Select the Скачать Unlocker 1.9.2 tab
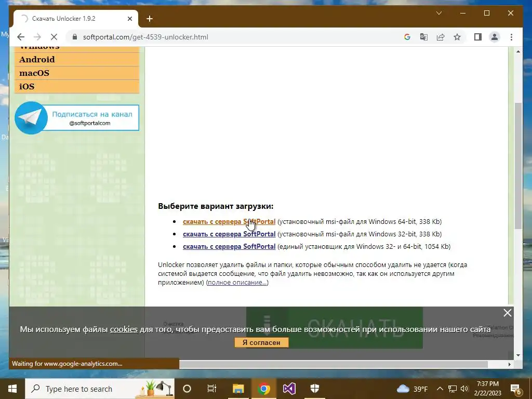532x399 pixels. pyautogui.click(x=76, y=19)
